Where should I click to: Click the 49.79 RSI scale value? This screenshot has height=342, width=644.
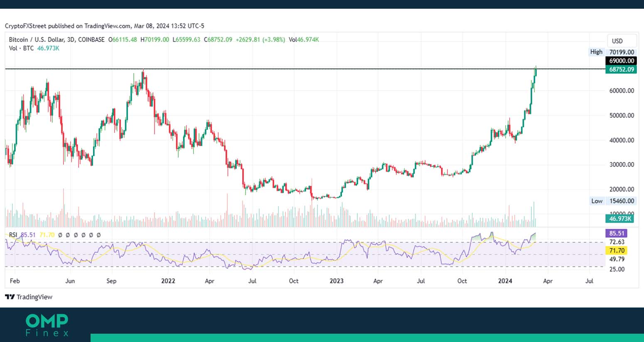click(x=617, y=259)
